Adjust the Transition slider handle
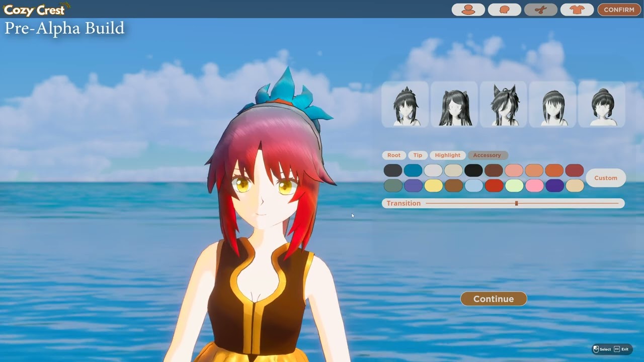The height and width of the screenshot is (362, 644). coord(516,203)
